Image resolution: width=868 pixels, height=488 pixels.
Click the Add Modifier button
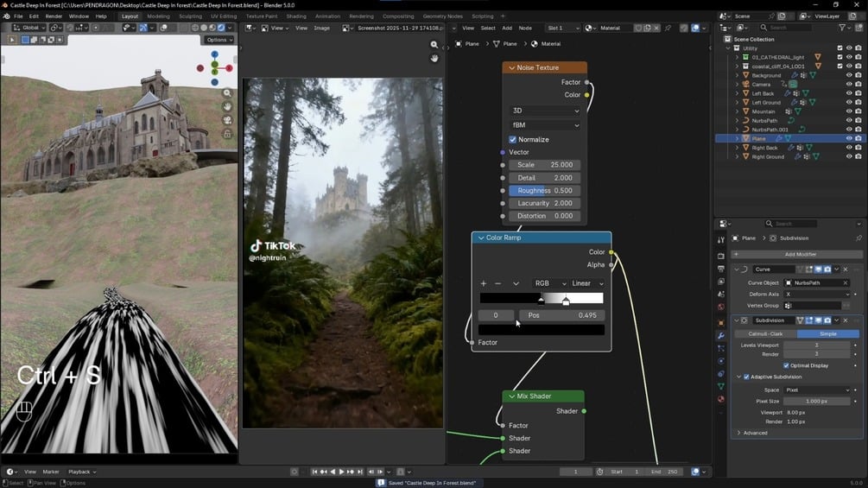796,254
